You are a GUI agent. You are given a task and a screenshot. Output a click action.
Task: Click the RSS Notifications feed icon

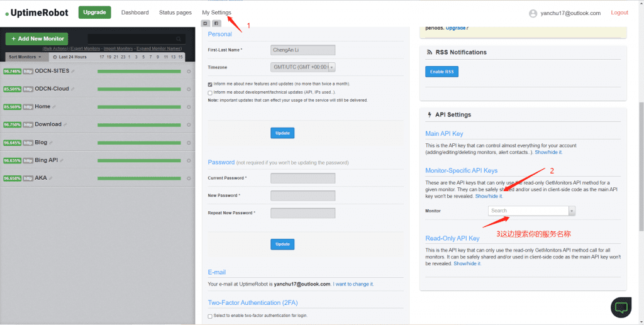coord(429,52)
